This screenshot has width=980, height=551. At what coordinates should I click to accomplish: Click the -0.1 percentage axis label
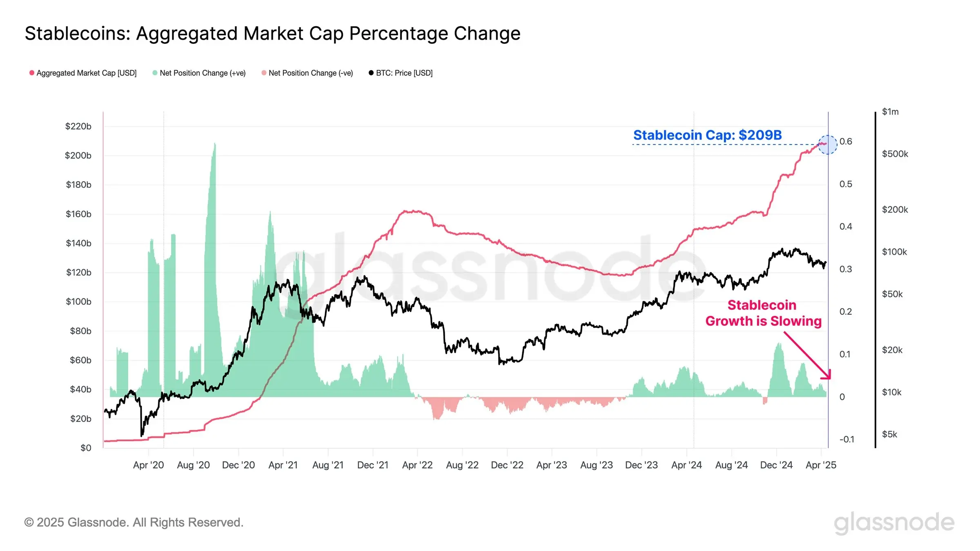pos(846,439)
